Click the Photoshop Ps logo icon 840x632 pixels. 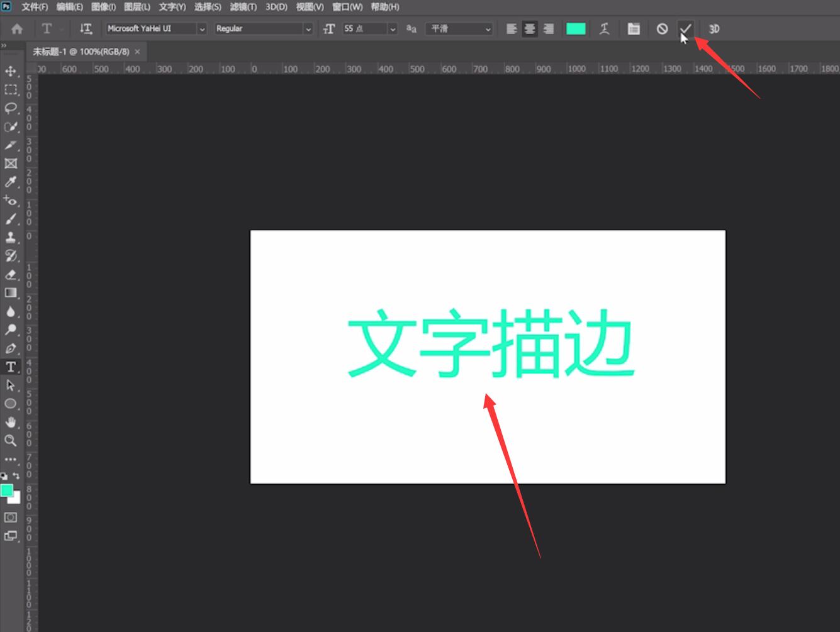[x=7, y=6]
